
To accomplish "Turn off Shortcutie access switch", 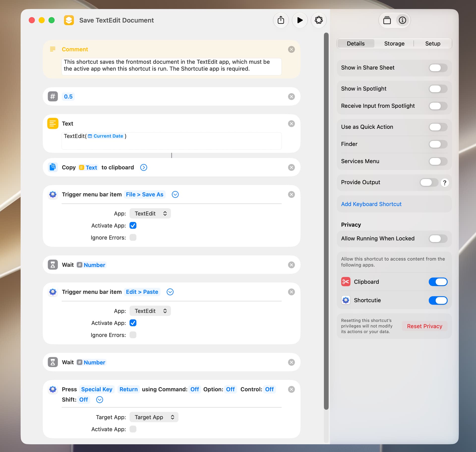I will tap(438, 300).
